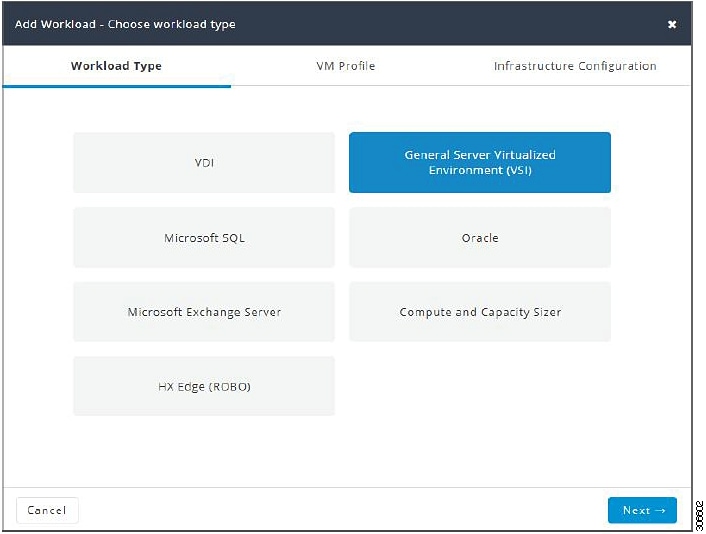The width and height of the screenshot is (706, 534).
Task: Choose General Server Virtualized Environment (VSI) tile
Action: tap(480, 163)
